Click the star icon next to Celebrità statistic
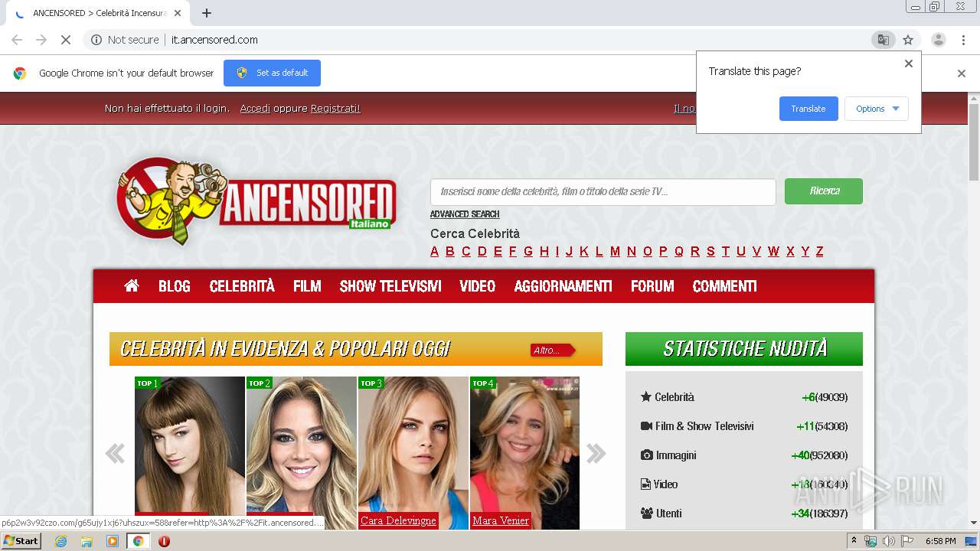Image resolution: width=980 pixels, height=551 pixels. [x=646, y=396]
